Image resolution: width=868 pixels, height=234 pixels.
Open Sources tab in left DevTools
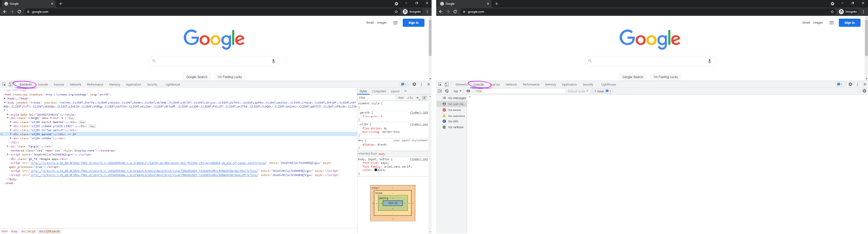coord(59,85)
